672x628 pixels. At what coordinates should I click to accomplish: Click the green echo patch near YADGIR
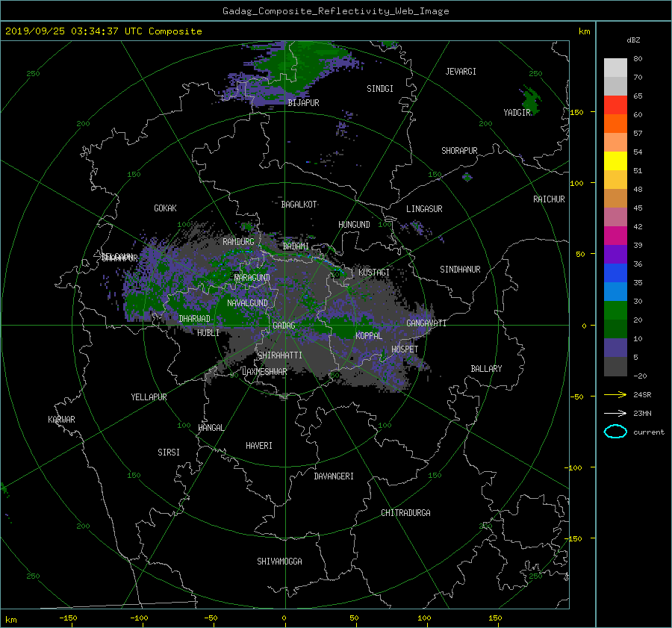[531, 101]
